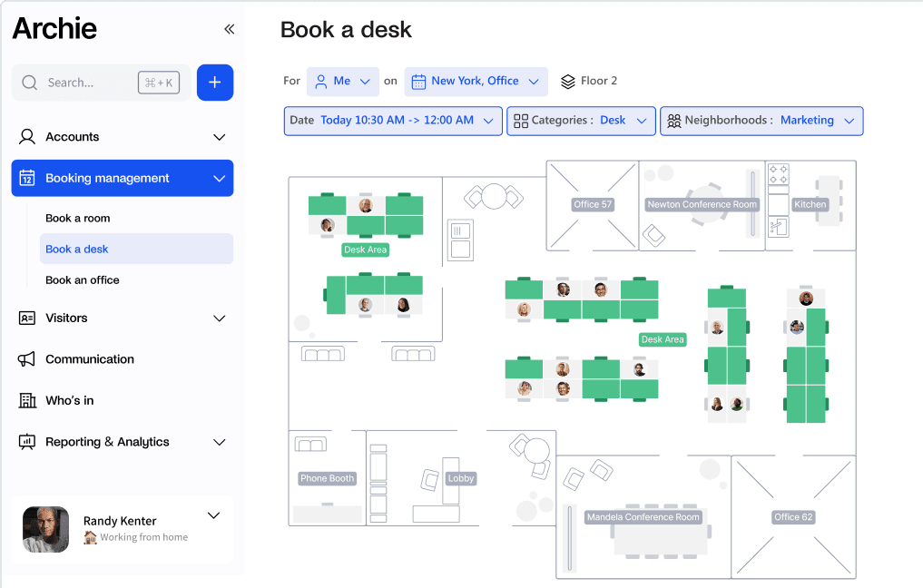Toggle the Desk category filter

(x=581, y=120)
